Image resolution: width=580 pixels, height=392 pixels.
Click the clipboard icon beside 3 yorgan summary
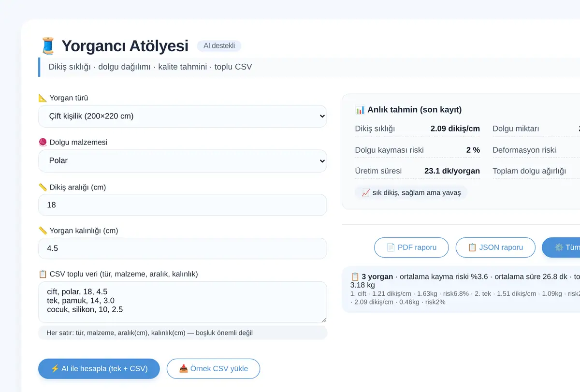point(355,276)
